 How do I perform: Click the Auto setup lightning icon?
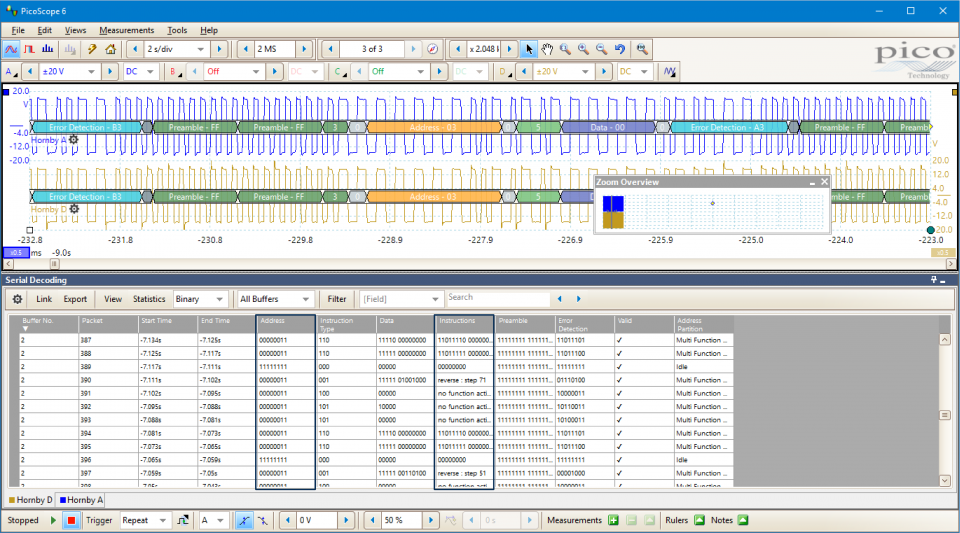point(92,49)
